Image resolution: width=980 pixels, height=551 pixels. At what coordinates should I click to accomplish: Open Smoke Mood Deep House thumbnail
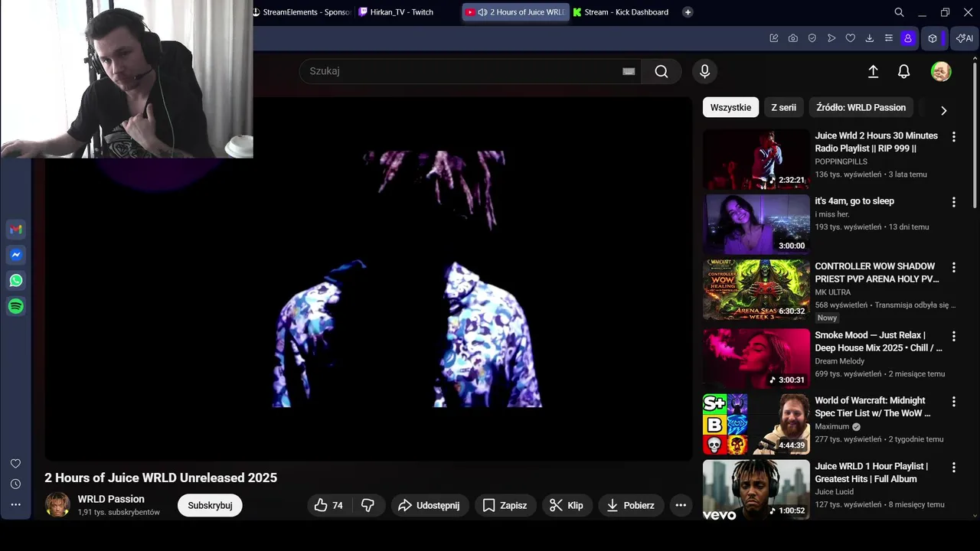[756, 358]
